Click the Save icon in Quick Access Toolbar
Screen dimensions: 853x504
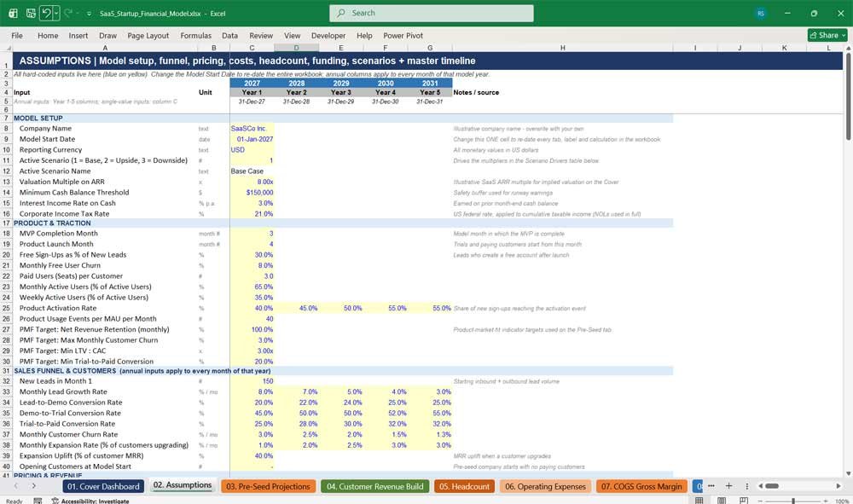tap(31, 13)
